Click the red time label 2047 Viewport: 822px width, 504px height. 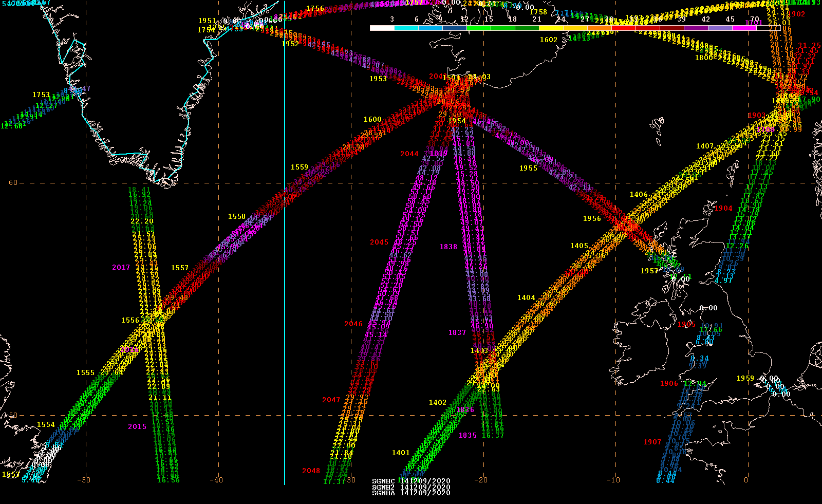point(331,400)
